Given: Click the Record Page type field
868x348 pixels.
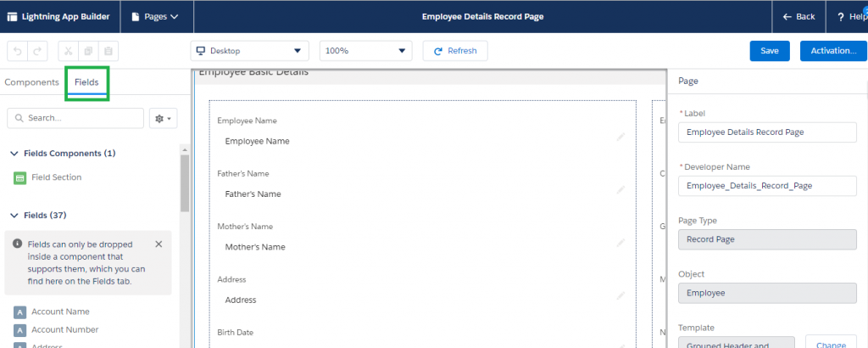Looking at the screenshot, I should tap(767, 239).
